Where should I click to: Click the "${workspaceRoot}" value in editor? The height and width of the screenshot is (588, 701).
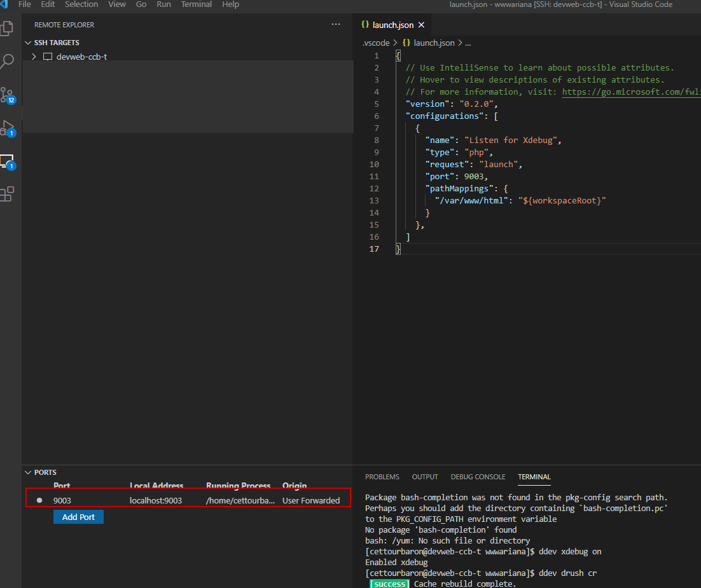tap(562, 201)
